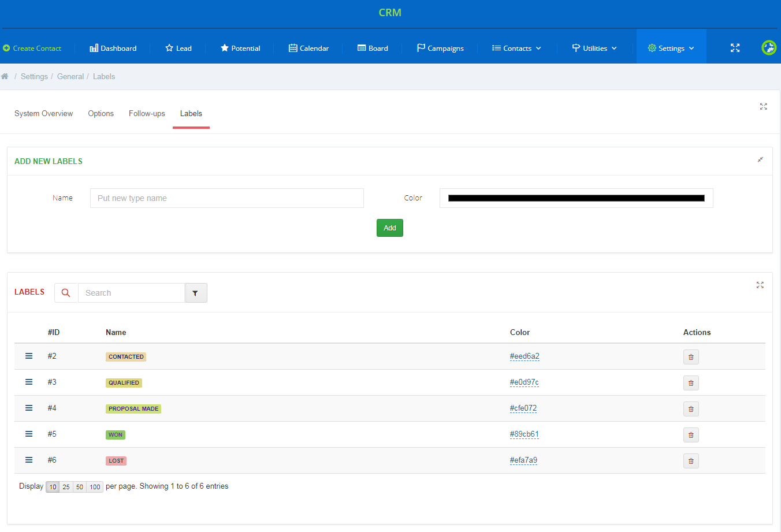This screenshot has height=532, width=781.
Task: Open the Follow-ups tab
Action: (x=147, y=113)
